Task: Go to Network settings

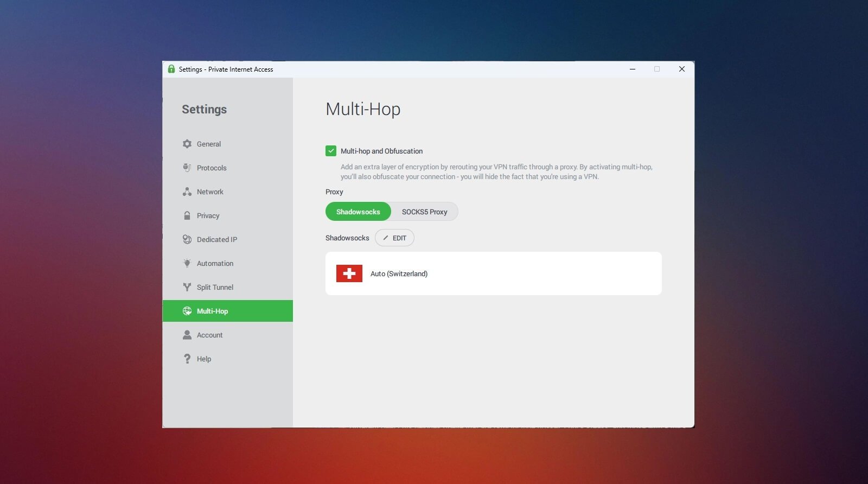Action: [x=228, y=192]
